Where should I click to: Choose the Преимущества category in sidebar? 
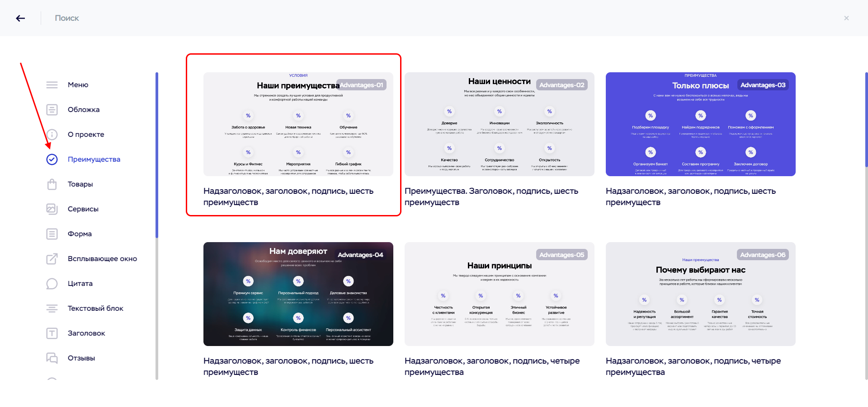[94, 159]
